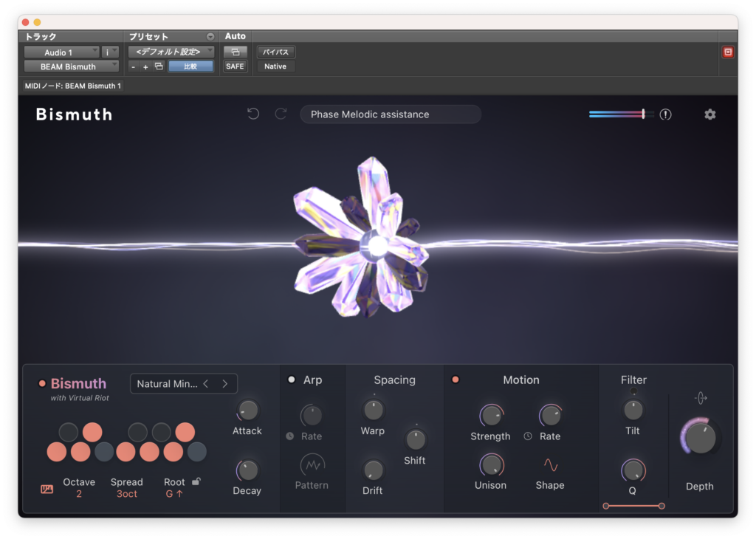Open the デフォルト設定 preset dropdown
The image size is (756, 539).
pos(171,52)
